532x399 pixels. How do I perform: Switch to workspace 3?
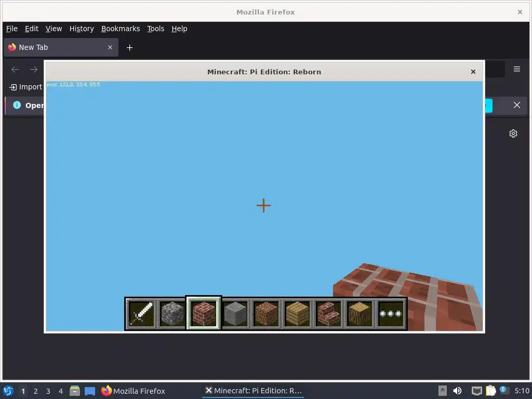point(48,391)
